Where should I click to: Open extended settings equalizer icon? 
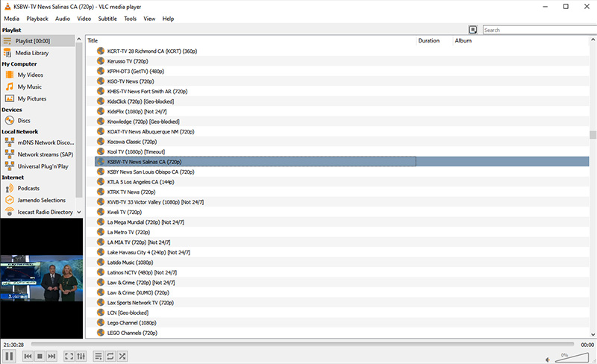(81, 357)
